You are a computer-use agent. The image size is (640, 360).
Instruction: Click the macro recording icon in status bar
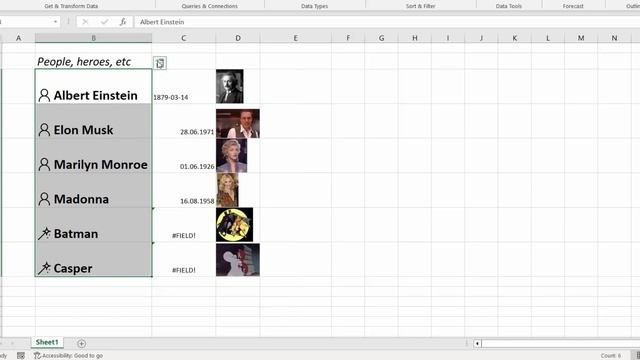pyautogui.click(x=21, y=356)
